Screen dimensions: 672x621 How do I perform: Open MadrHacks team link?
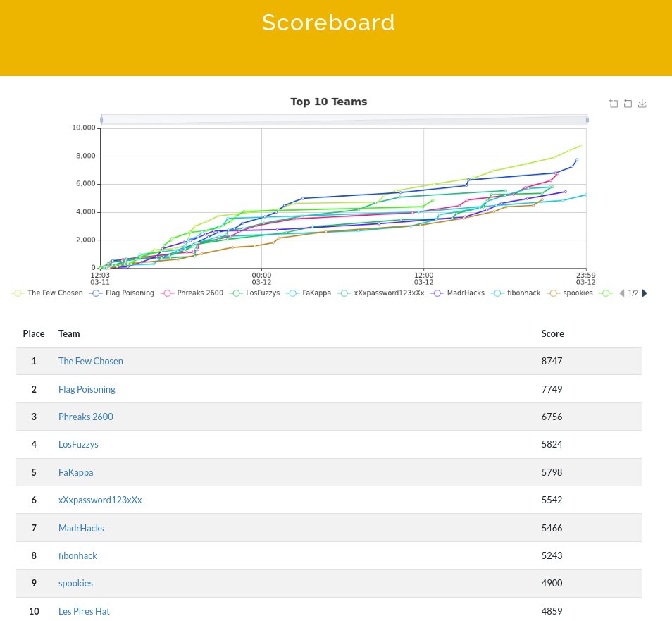point(81,528)
